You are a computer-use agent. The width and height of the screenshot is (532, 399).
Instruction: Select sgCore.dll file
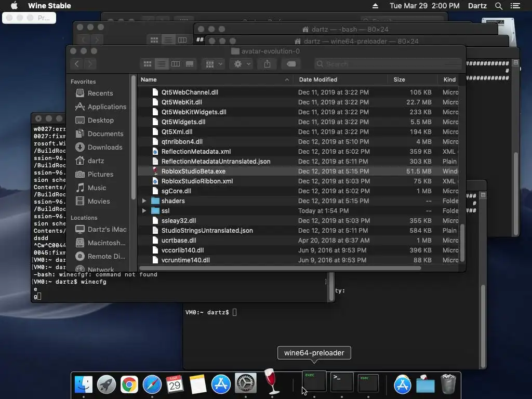click(x=298, y=191)
